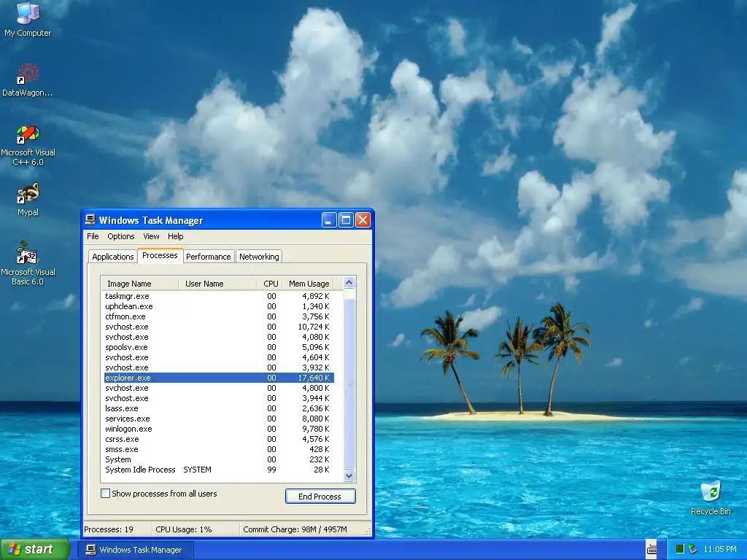
Task: Select the System Idle Process row
Action: [x=219, y=470]
